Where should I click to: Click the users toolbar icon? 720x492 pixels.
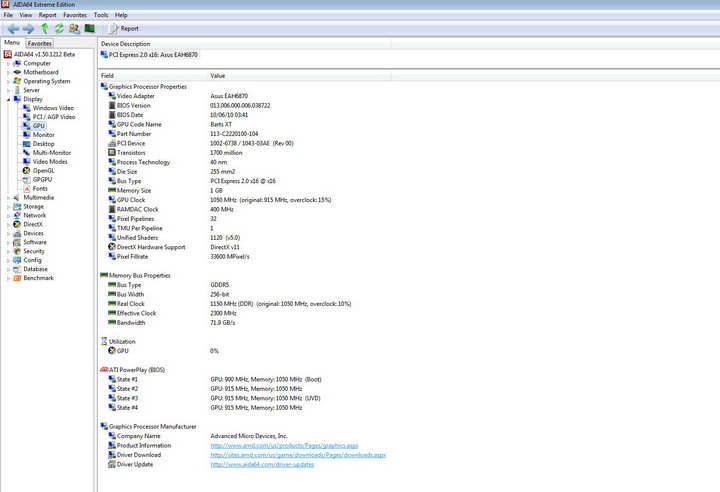coord(74,28)
